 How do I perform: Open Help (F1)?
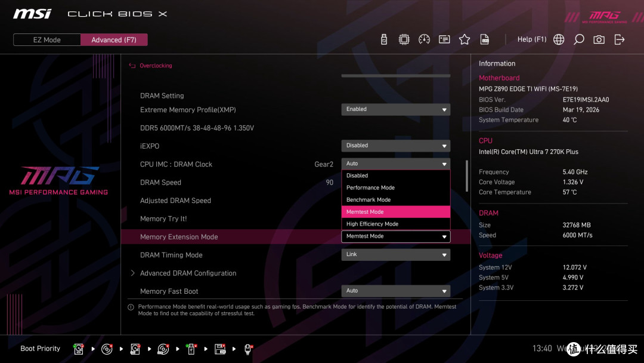click(x=532, y=39)
